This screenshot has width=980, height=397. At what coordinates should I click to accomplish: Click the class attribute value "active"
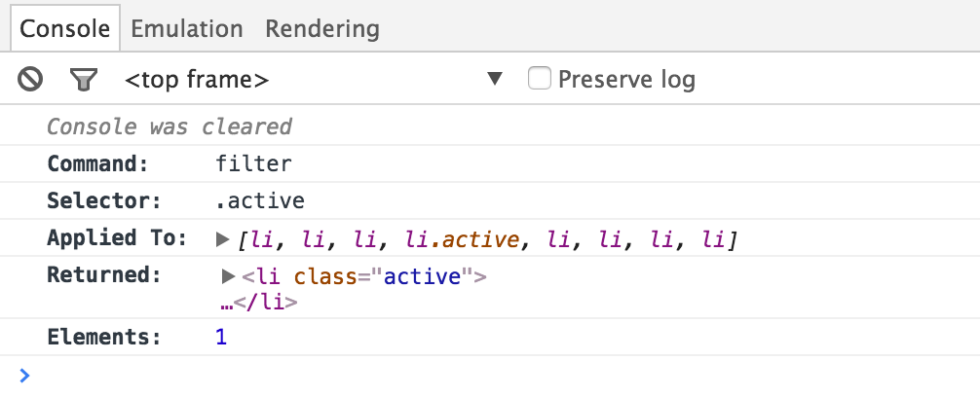[x=422, y=276]
